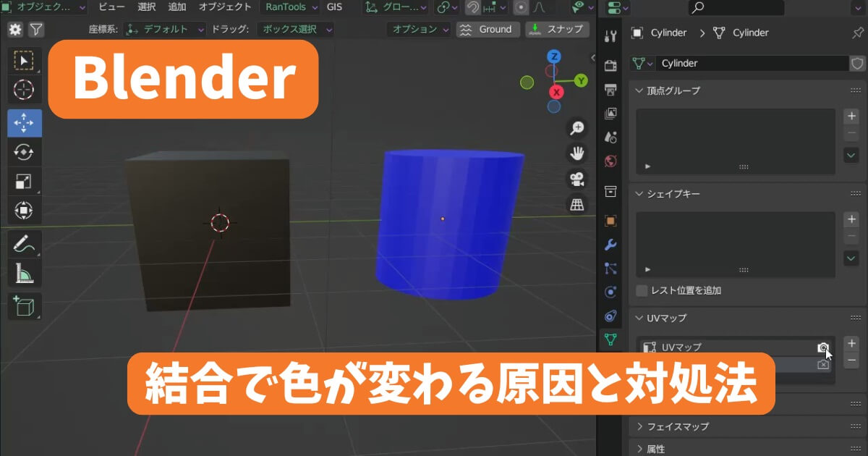
Task: Enable the レスト位置を追加 checkbox
Action: [x=642, y=290]
